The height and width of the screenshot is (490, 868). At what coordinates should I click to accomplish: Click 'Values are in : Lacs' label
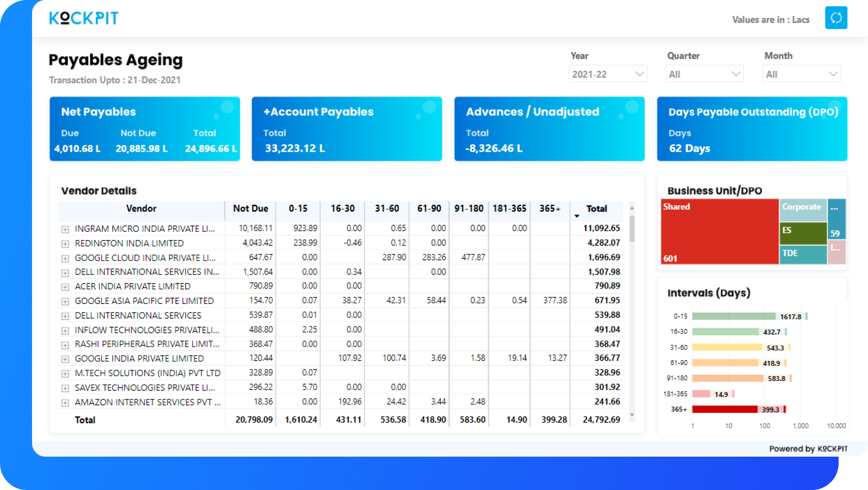771,20
